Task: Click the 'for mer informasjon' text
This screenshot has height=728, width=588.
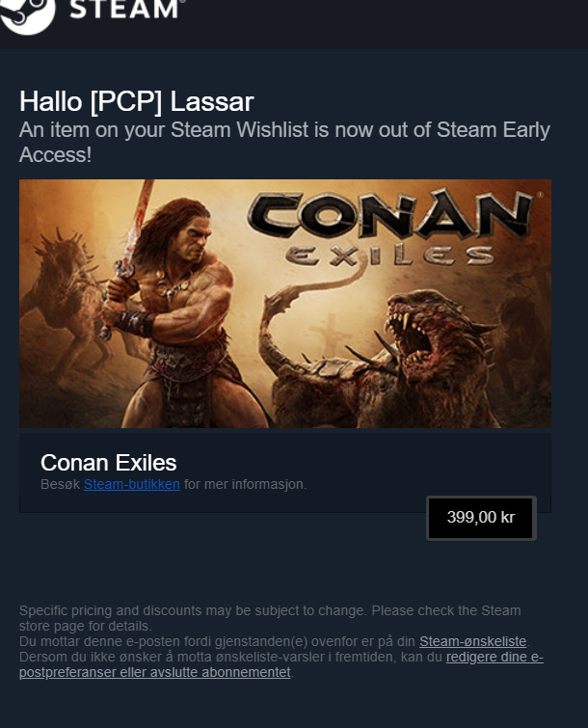Action: pyautogui.click(x=245, y=484)
